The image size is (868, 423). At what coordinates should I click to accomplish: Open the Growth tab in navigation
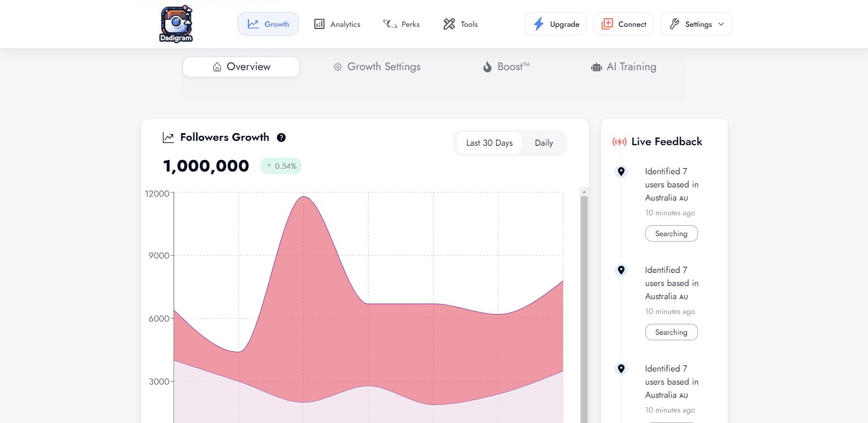tap(268, 24)
